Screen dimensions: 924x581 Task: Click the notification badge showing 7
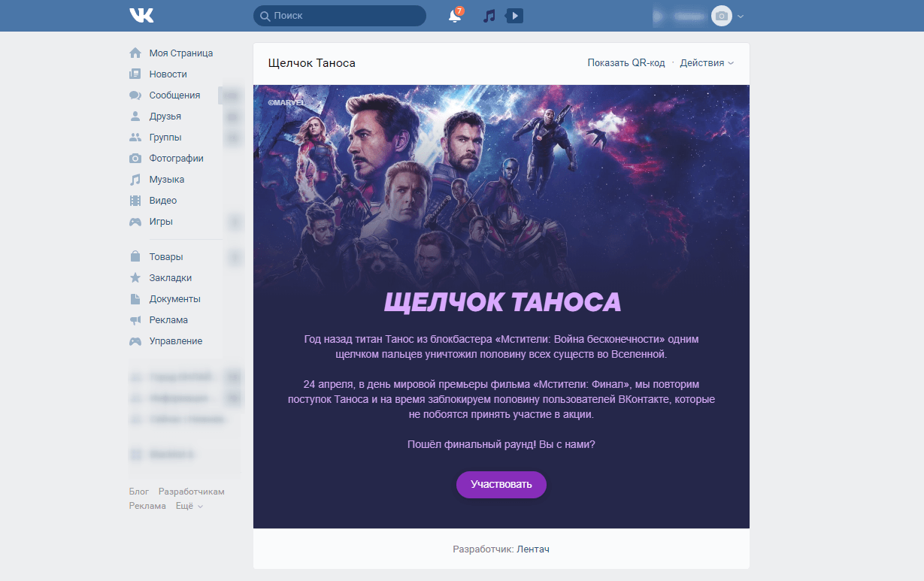[459, 11]
